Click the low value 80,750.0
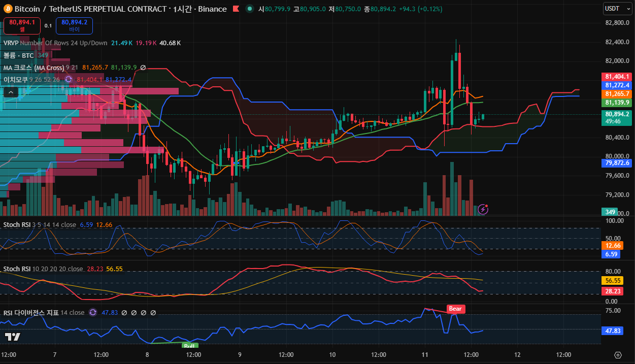 (347, 9)
